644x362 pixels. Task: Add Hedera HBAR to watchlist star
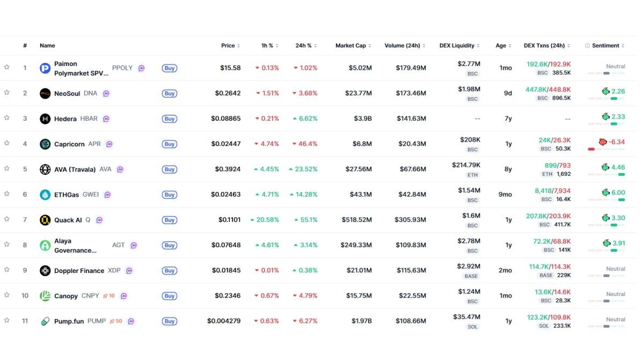click(6, 117)
